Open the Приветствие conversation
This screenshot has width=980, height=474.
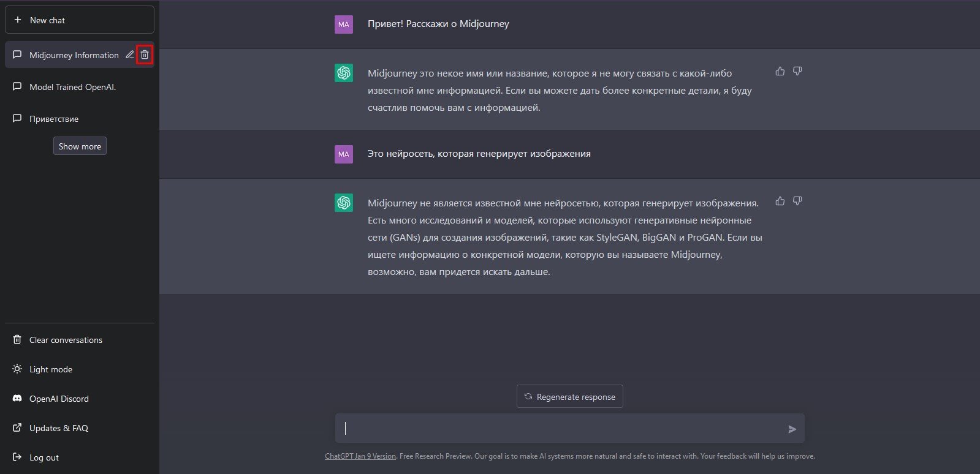pyautogui.click(x=80, y=118)
